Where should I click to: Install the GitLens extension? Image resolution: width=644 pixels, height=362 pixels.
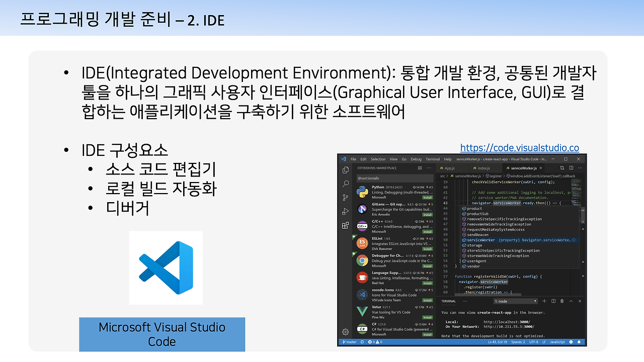point(428,215)
